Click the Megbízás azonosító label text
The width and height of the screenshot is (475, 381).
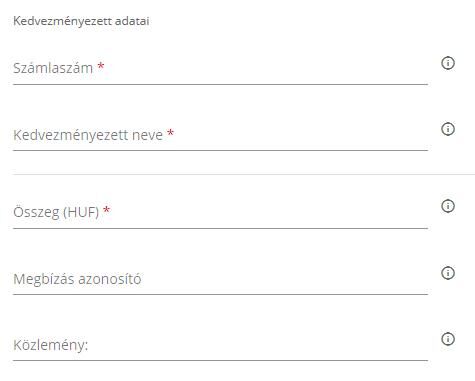77,279
